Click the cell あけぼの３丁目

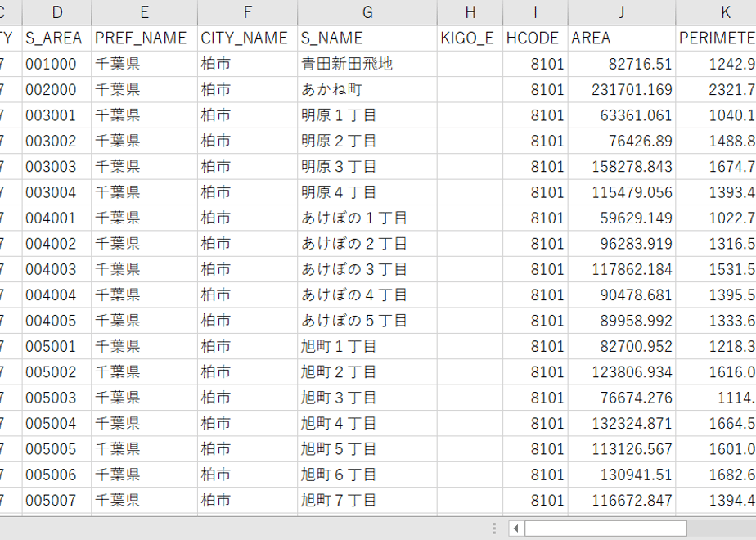(367, 269)
